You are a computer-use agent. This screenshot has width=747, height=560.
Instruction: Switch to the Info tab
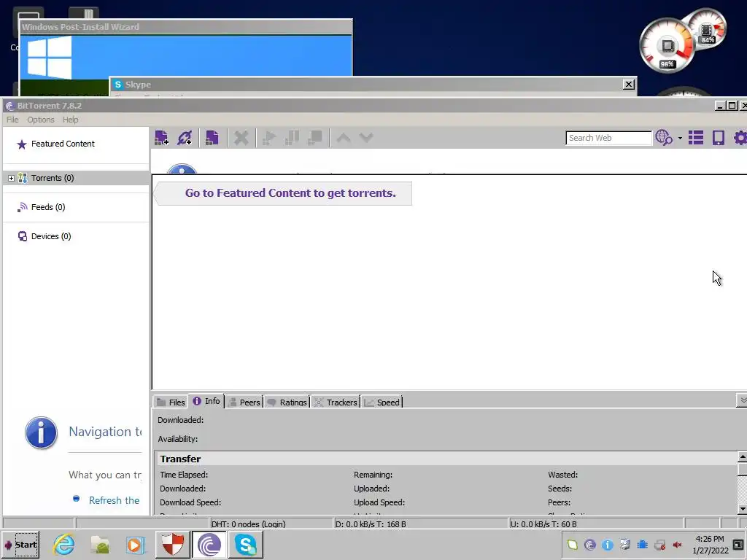tap(206, 402)
